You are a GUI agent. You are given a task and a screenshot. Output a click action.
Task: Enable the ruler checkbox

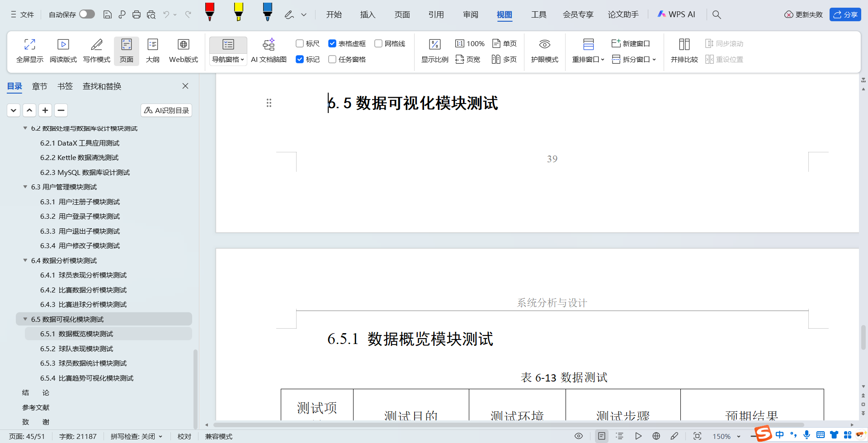pyautogui.click(x=300, y=43)
